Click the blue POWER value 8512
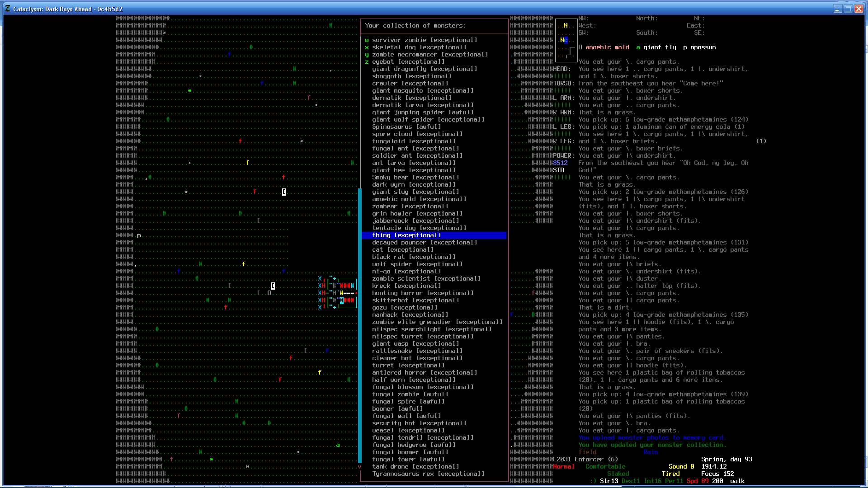The image size is (868, 488). point(560,163)
